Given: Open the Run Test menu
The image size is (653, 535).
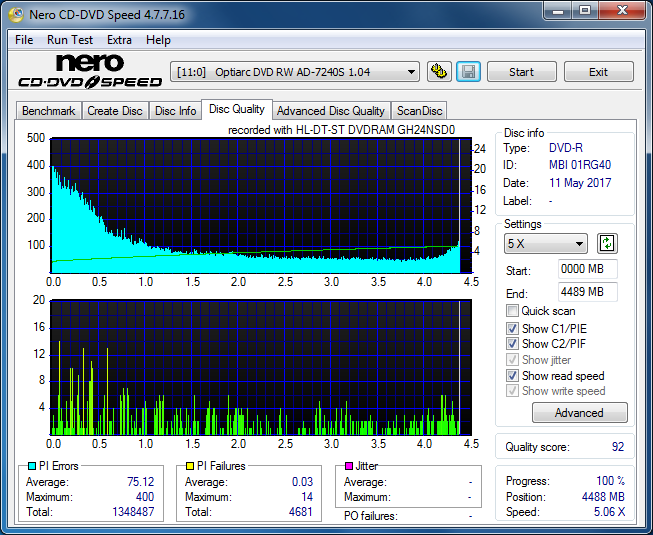Looking at the screenshot, I should click(70, 40).
